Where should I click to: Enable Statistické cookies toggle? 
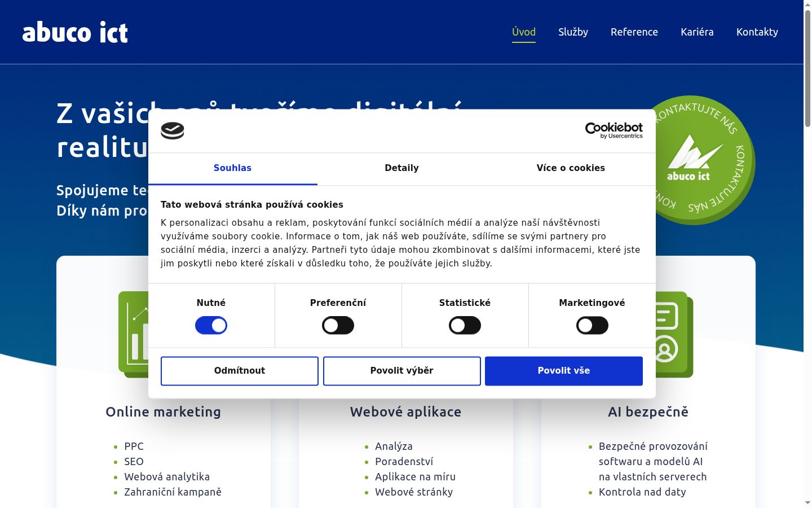[465, 325]
